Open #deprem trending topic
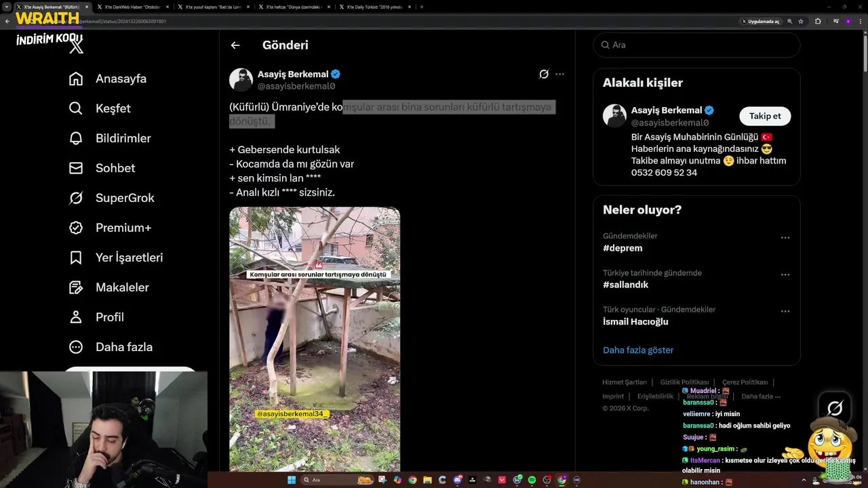 coord(623,248)
